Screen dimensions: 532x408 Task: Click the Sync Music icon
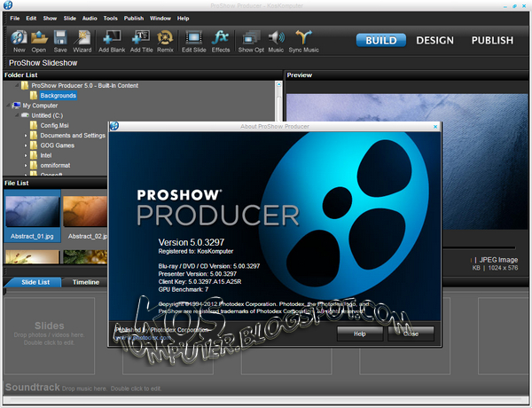tap(303, 41)
